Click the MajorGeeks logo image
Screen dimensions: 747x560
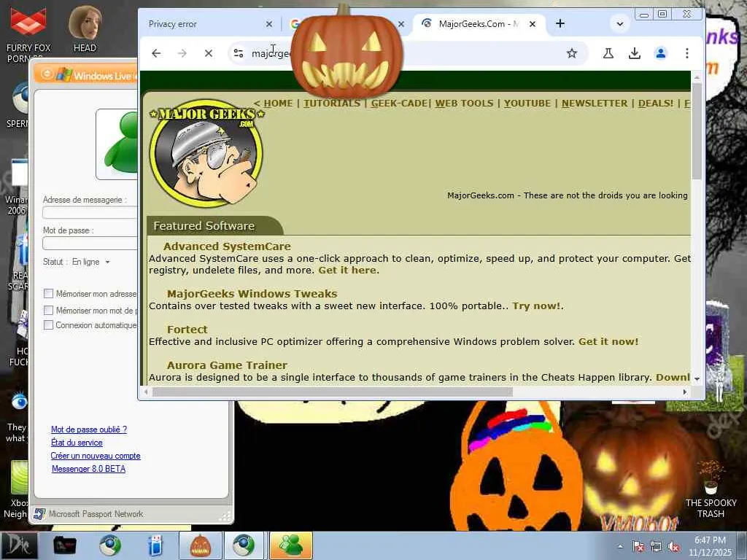pos(206,153)
